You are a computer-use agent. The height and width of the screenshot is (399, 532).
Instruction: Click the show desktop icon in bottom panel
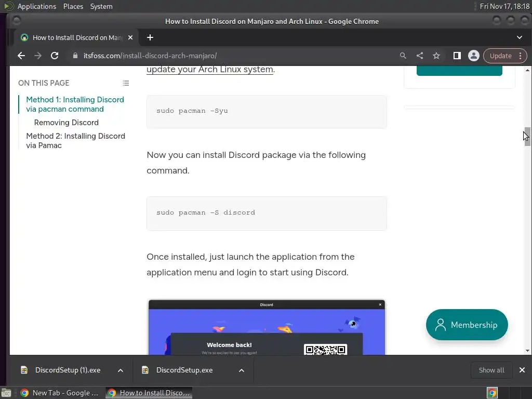tap(6, 393)
